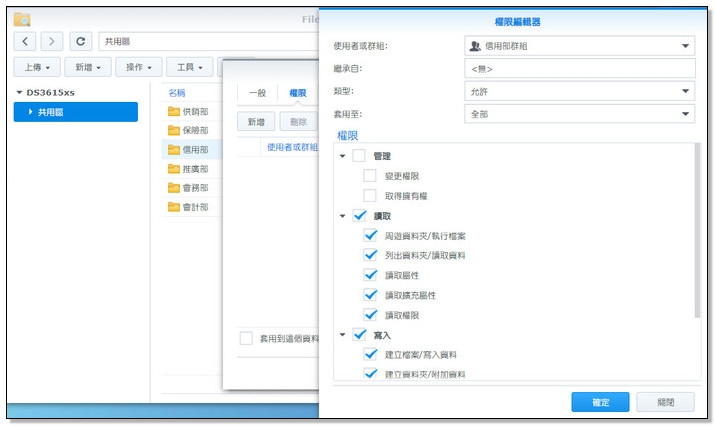
Task: Refresh the current folder listing
Action: coord(80,41)
